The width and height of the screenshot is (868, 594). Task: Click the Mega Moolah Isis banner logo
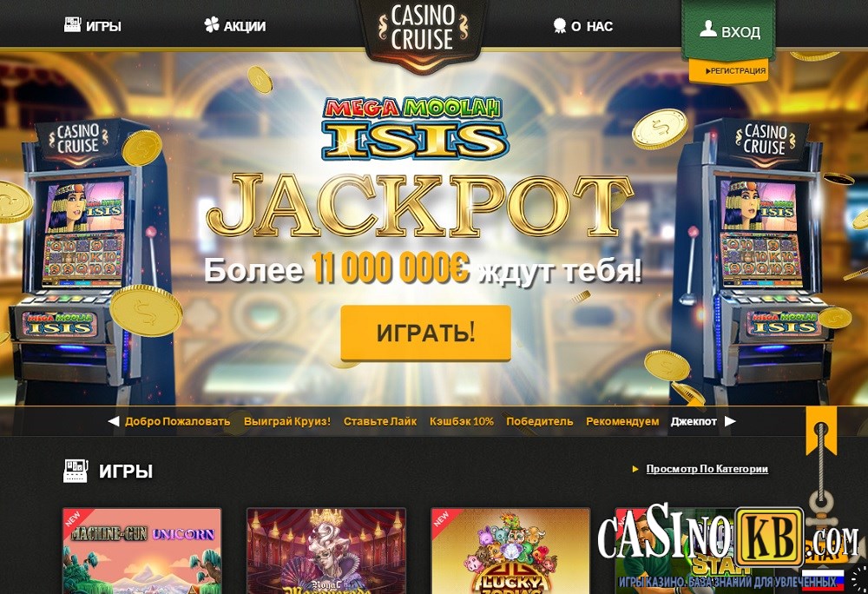(413, 129)
